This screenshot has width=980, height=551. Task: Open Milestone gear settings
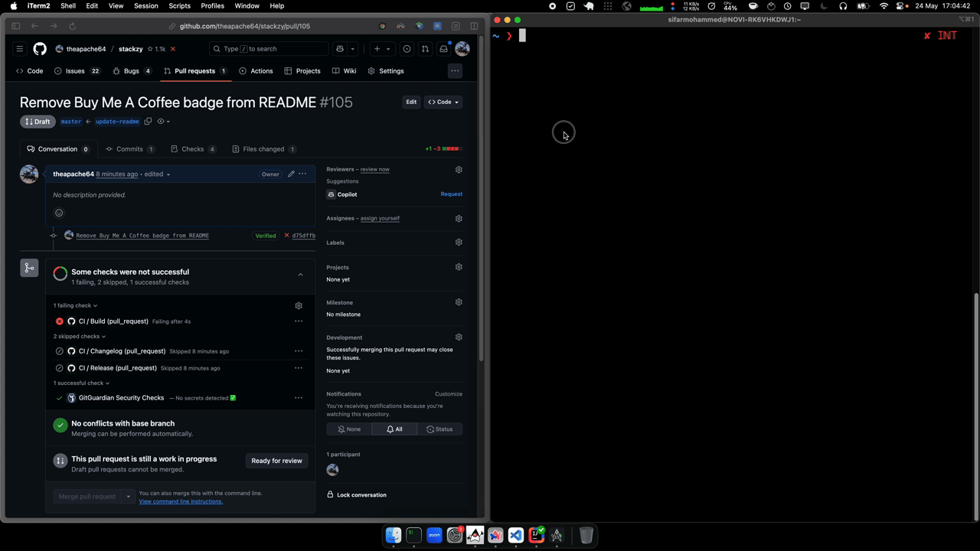point(459,302)
